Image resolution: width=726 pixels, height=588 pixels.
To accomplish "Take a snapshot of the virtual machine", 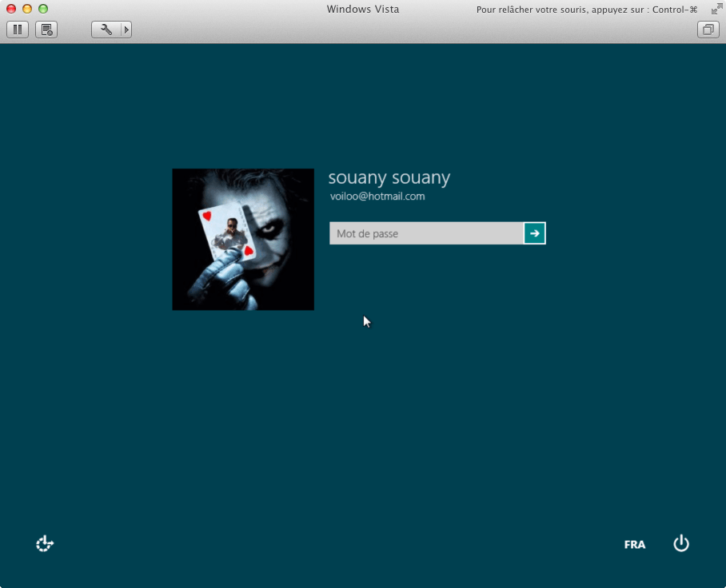I will pyautogui.click(x=46, y=30).
